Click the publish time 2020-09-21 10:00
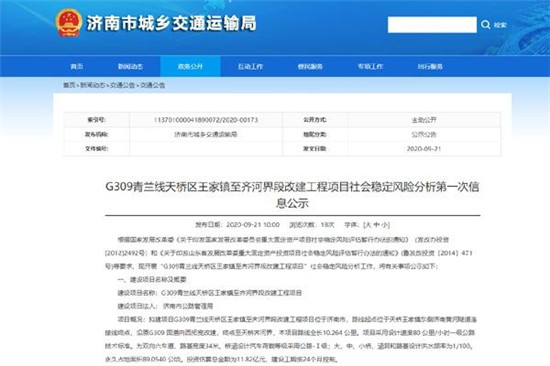 pos(253,225)
